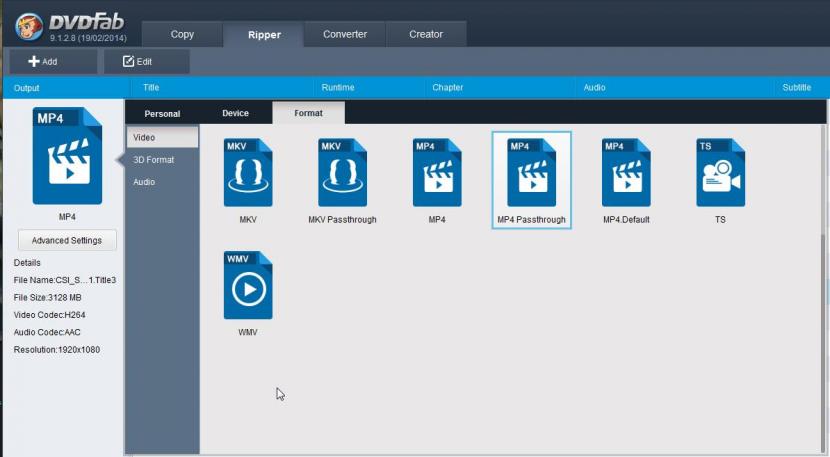
Task: Open the Personal profile tab
Action: click(x=162, y=114)
